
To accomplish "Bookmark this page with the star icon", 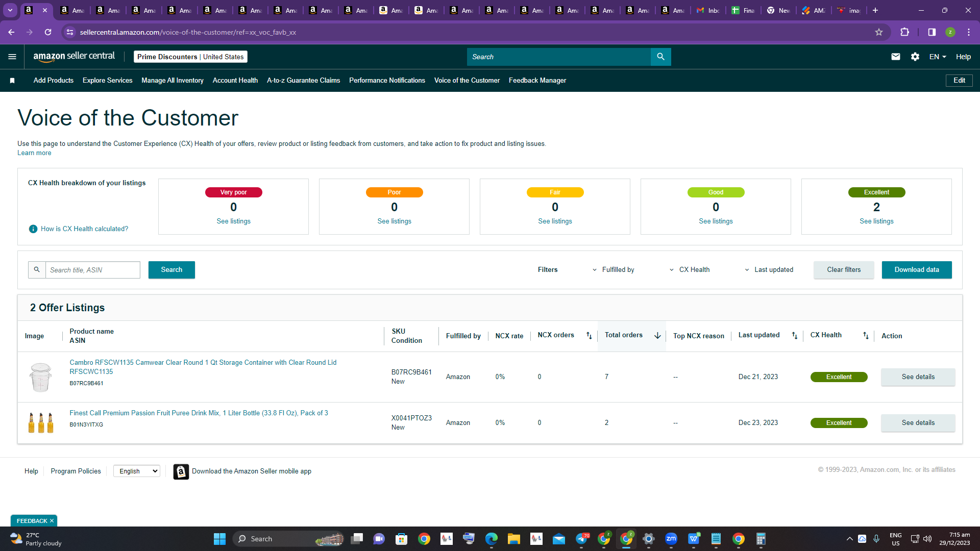I will point(879,32).
